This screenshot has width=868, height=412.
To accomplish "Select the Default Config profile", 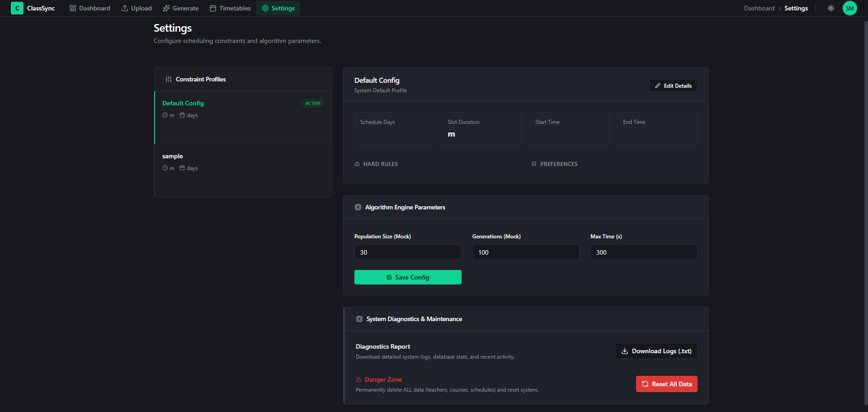I will click(x=243, y=118).
